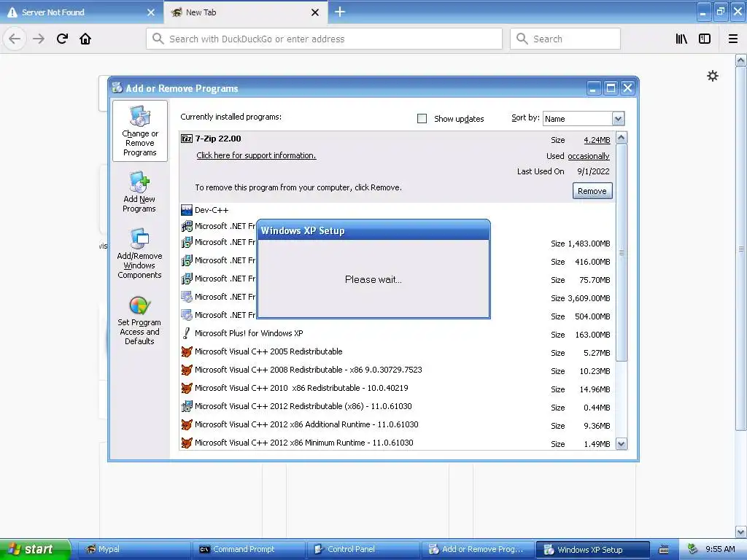Select Microsoft Visual C++ 2005 Redistributable entry
This screenshot has width=747, height=560.
[398, 351]
